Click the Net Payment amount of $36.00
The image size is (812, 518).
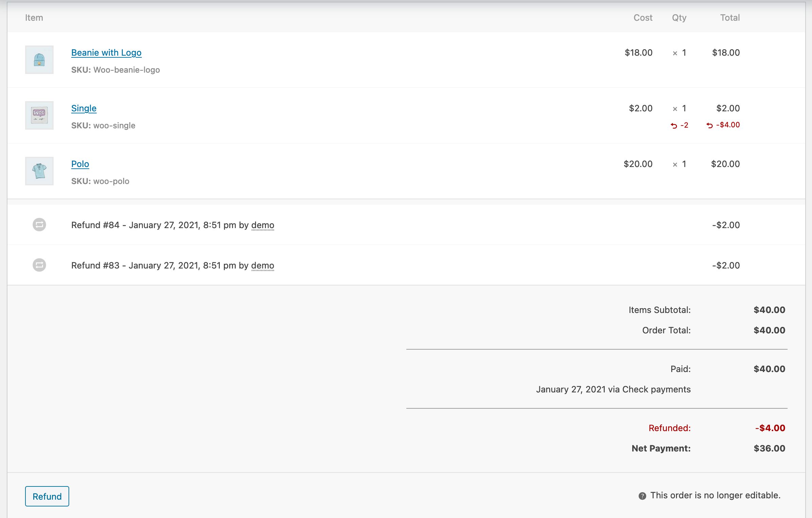pos(769,448)
